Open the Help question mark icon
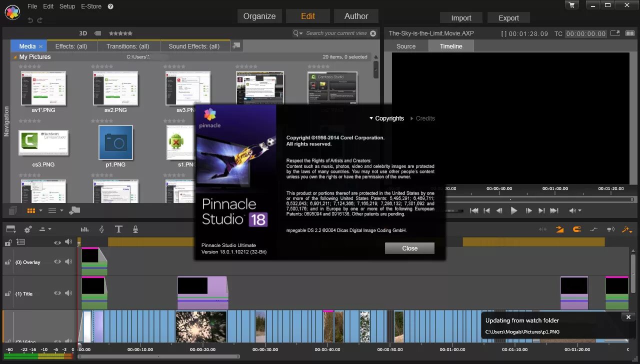640x364 pixels. click(x=110, y=6)
